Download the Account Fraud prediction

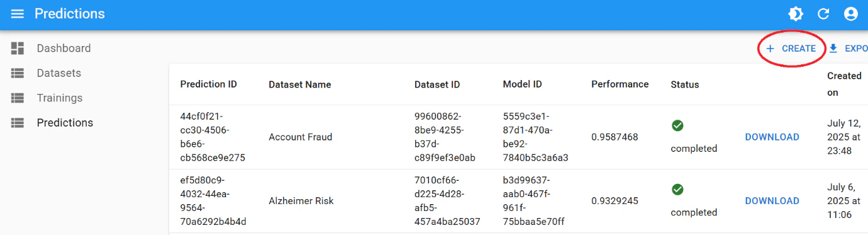tap(772, 137)
